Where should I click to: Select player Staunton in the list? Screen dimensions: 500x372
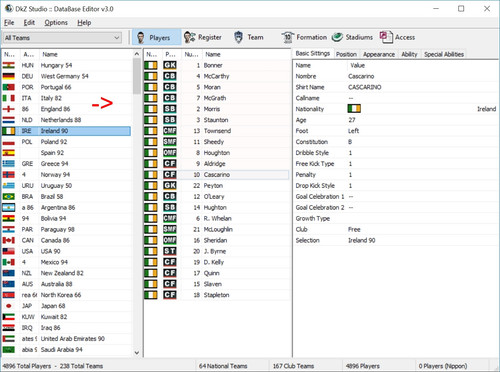pos(217,120)
